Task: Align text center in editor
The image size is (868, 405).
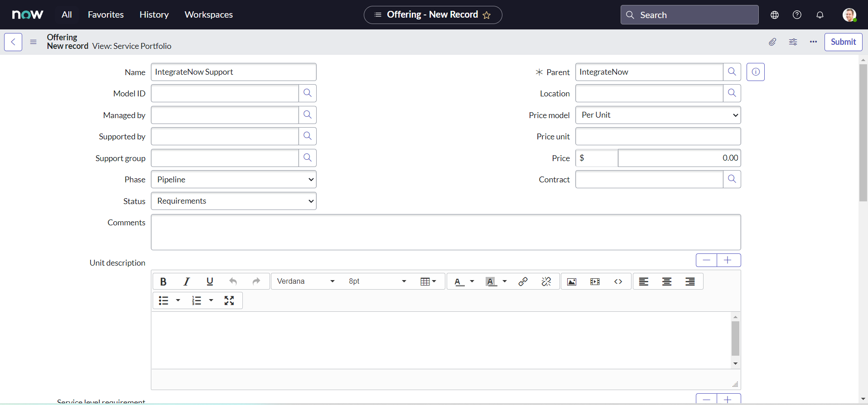Action: (x=667, y=281)
